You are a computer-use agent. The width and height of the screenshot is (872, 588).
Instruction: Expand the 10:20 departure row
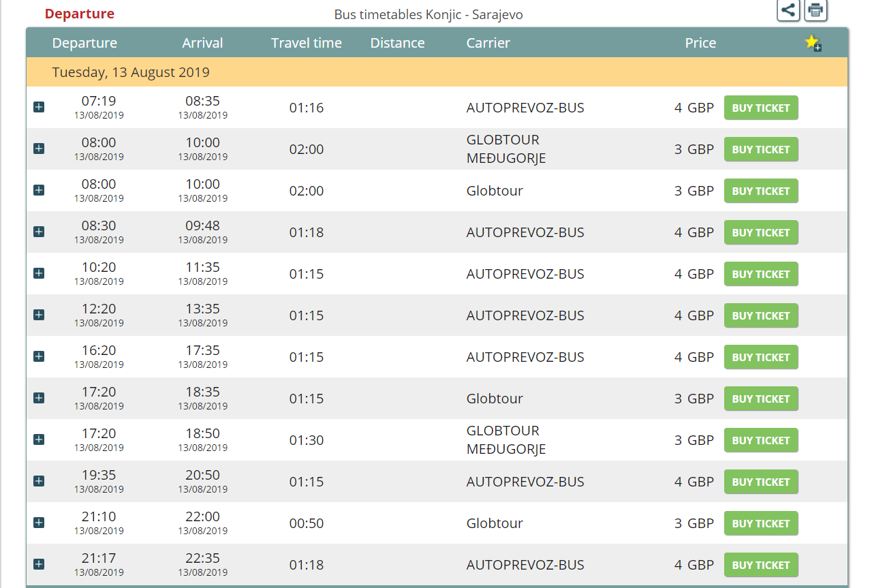click(x=39, y=273)
